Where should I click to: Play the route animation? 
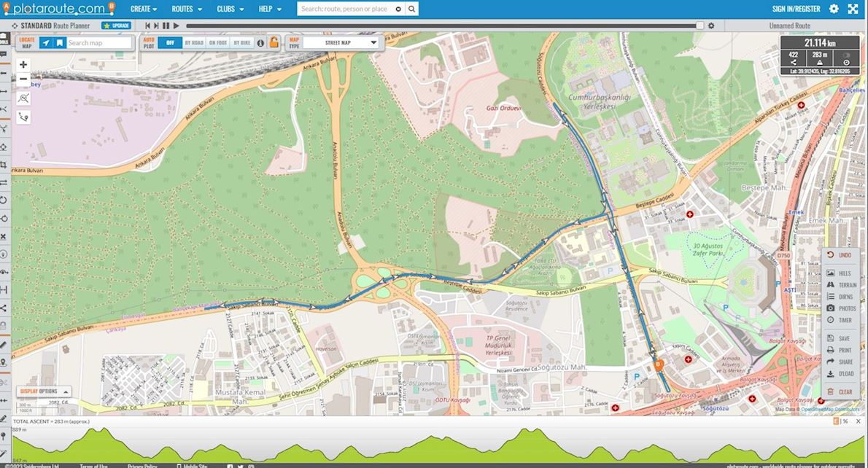click(x=176, y=26)
